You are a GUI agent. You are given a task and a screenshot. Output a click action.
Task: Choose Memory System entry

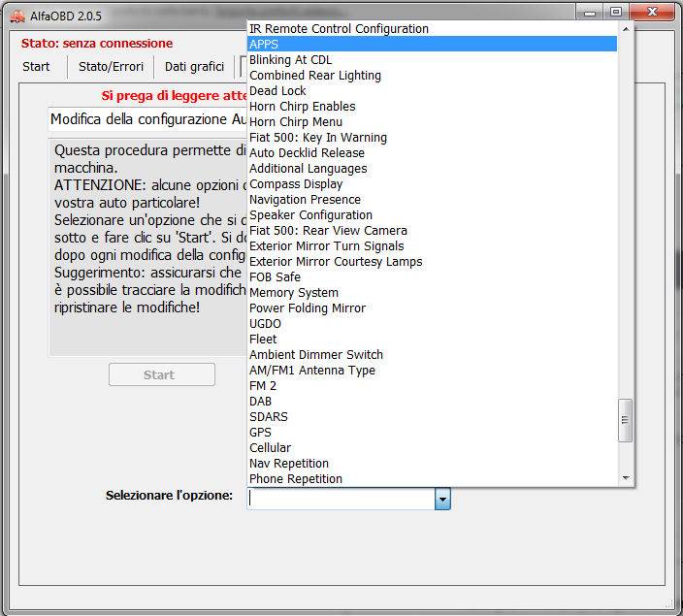[432, 293]
